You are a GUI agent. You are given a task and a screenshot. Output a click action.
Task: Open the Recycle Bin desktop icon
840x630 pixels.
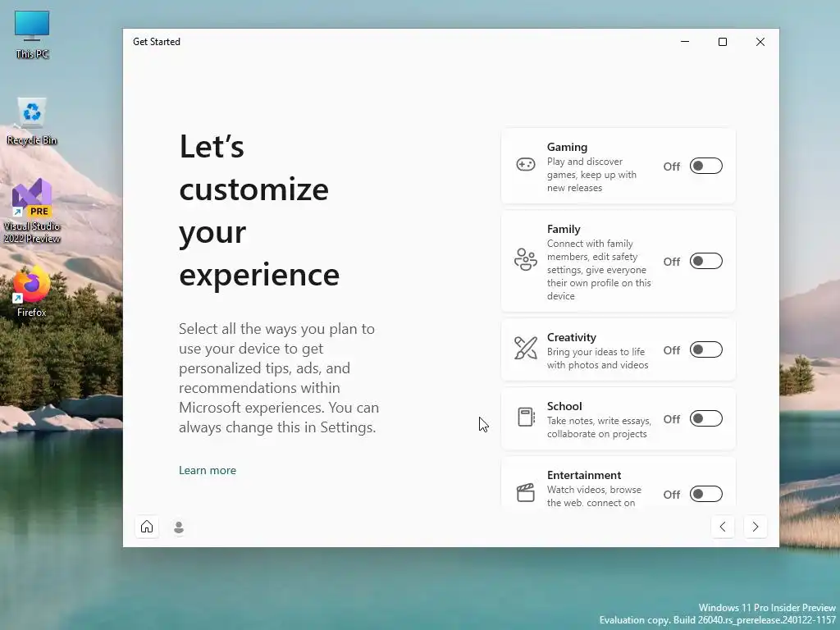tap(32, 121)
